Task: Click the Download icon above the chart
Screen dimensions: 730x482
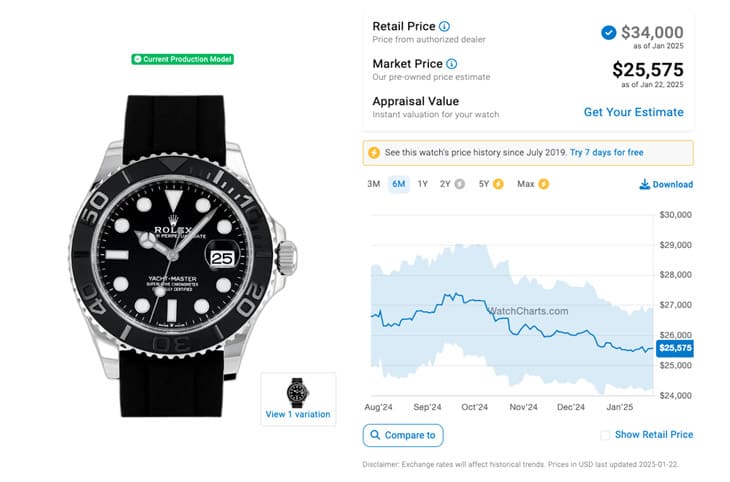Action: tap(645, 184)
